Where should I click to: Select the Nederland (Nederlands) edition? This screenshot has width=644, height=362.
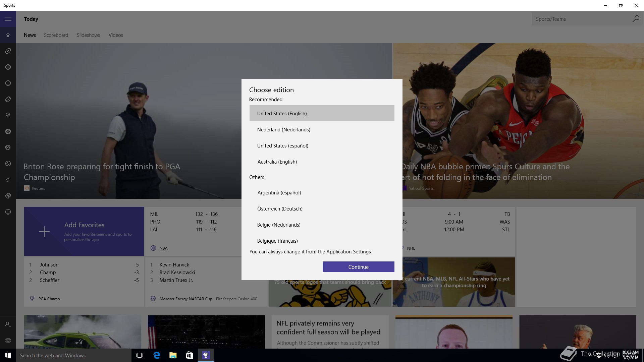pos(322,129)
